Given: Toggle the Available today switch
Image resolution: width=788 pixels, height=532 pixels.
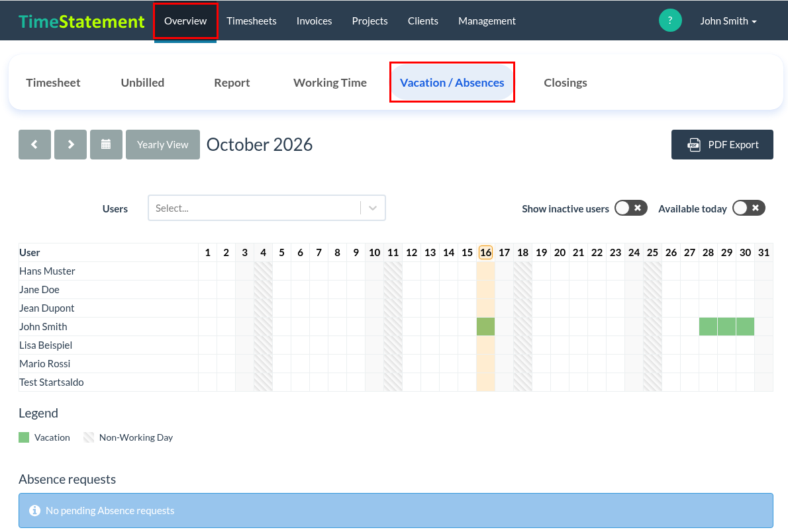Looking at the screenshot, I should 749,208.
